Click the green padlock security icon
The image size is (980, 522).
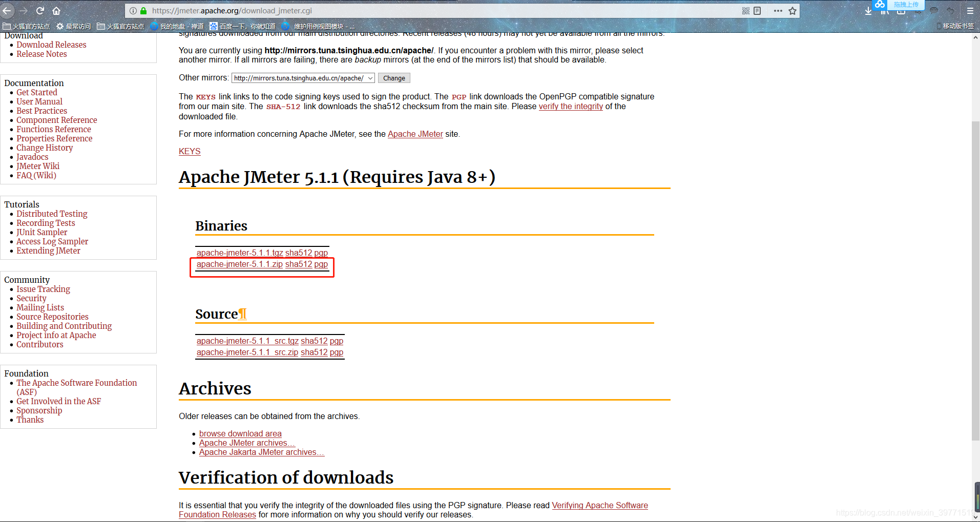(x=143, y=11)
